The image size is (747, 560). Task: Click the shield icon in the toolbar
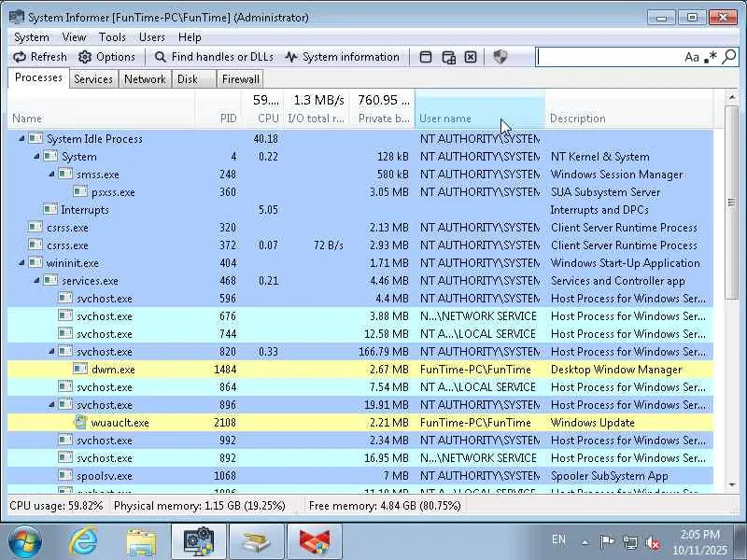coord(500,57)
